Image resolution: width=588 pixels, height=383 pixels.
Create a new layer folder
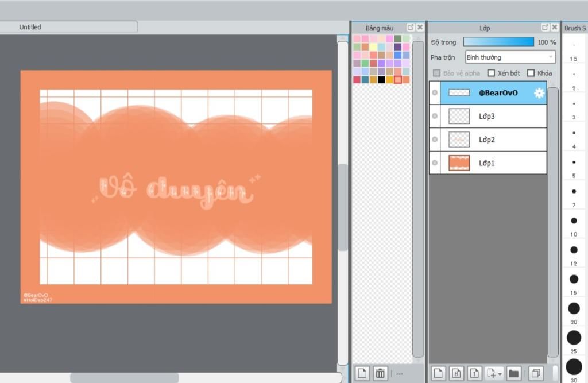pos(513,373)
